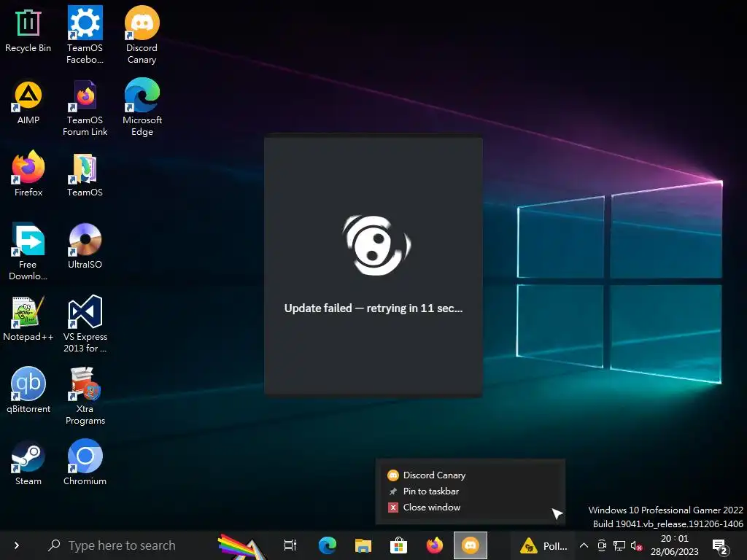
Task: Select the Chromium desktop icon
Action: click(x=85, y=463)
